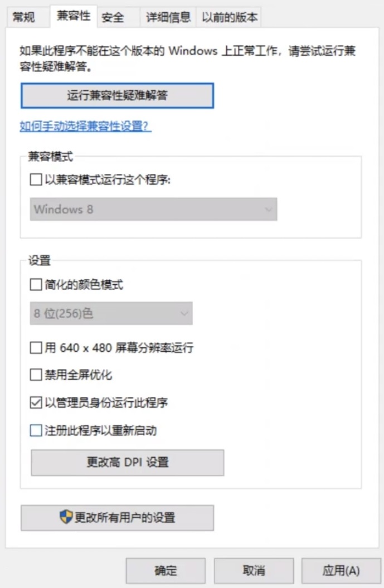Open the 安全 tab
This screenshot has height=588, width=384.
113,17
